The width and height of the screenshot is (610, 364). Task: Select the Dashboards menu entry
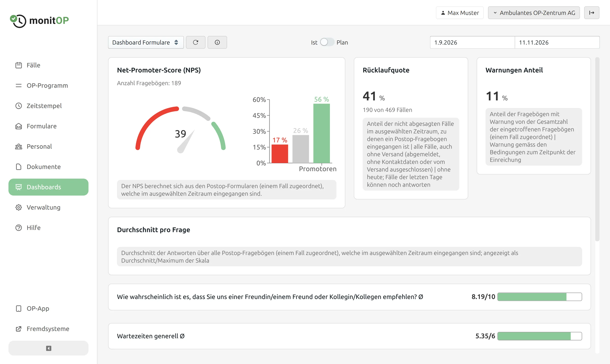[49, 187]
